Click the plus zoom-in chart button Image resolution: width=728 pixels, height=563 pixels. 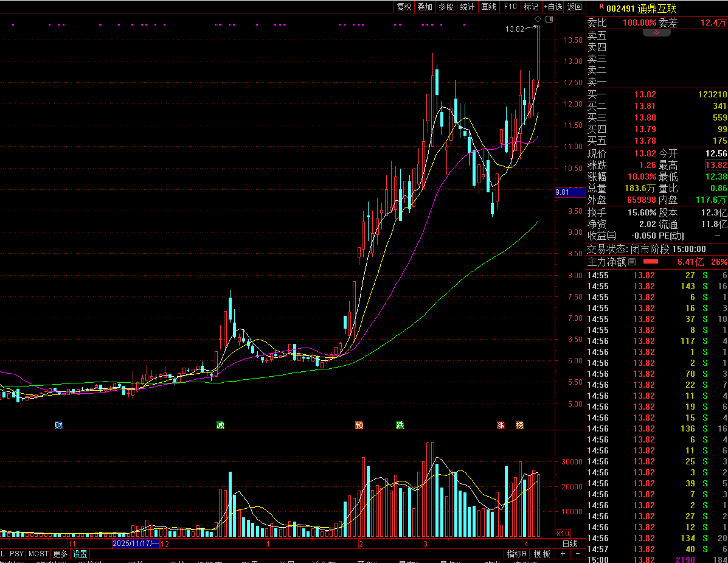point(563,554)
